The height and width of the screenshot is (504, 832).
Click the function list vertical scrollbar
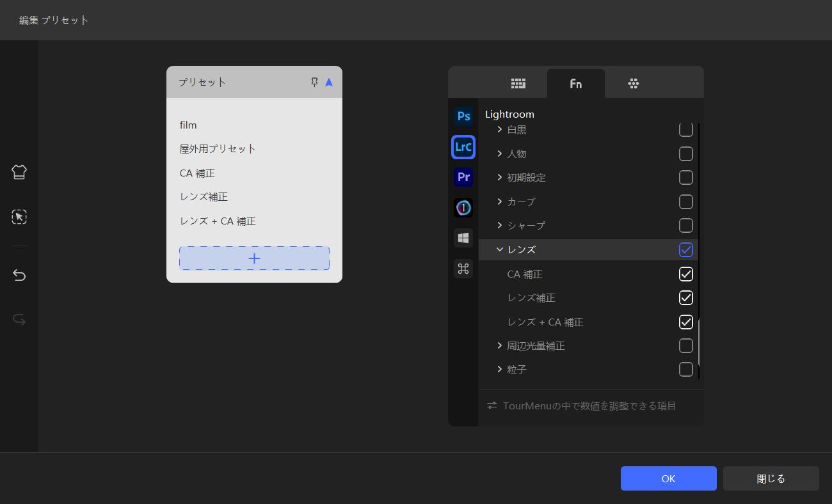coord(699,342)
